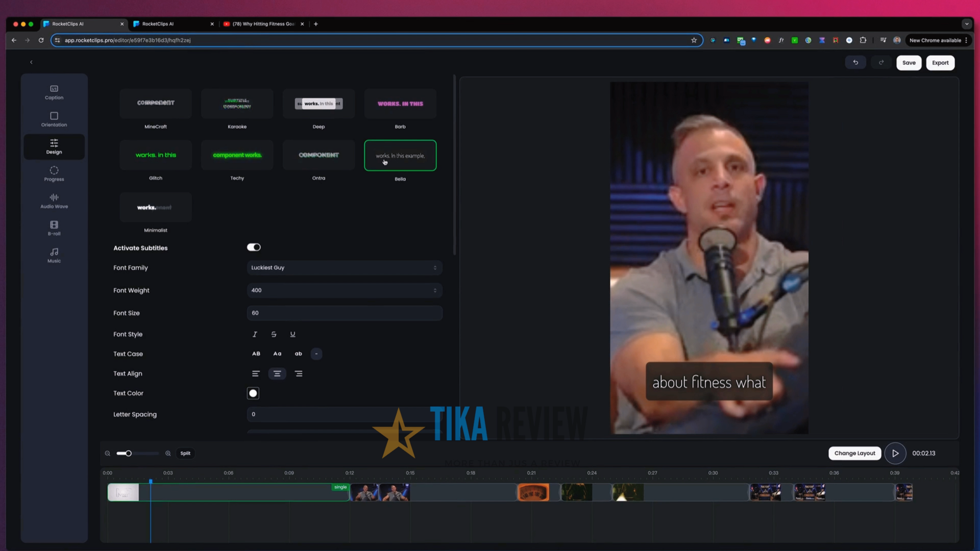Select the Audio Wave sidebar option
Viewport: 980px width, 551px height.
(x=54, y=201)
